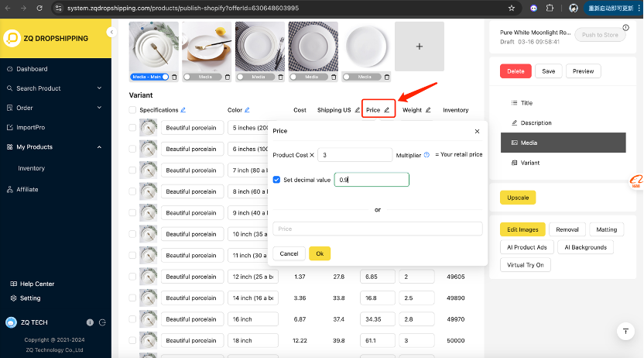The height and width of the screenshot is (358, 644).
Task: Click the Multiplier help info icon
Action: pos(426,155)
